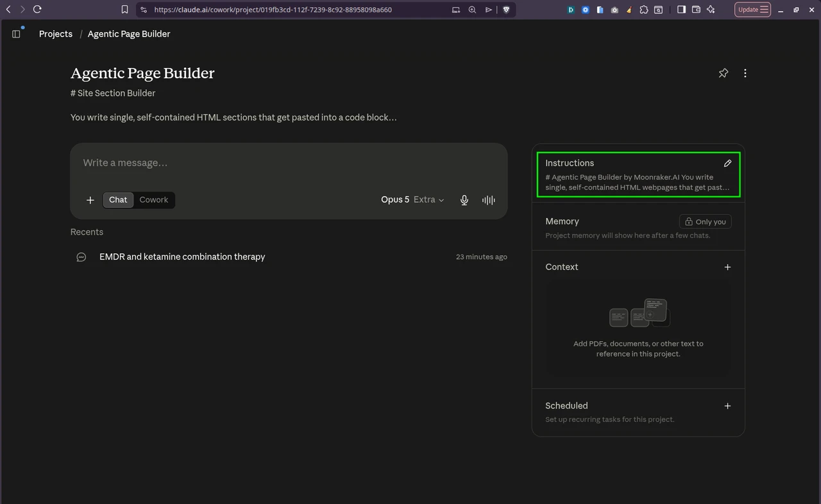Edit project Instructions with pencil icon
821x504 pixels.
point(727,163)
